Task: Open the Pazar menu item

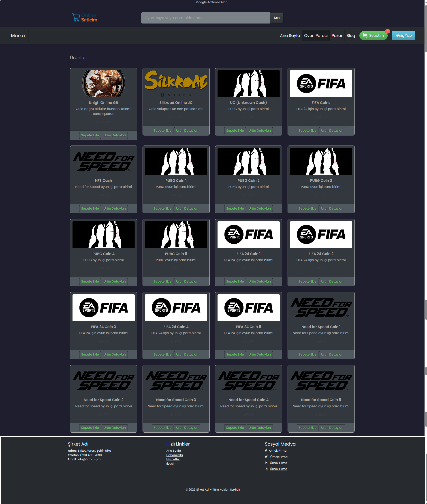Action: tap(337, 36)
